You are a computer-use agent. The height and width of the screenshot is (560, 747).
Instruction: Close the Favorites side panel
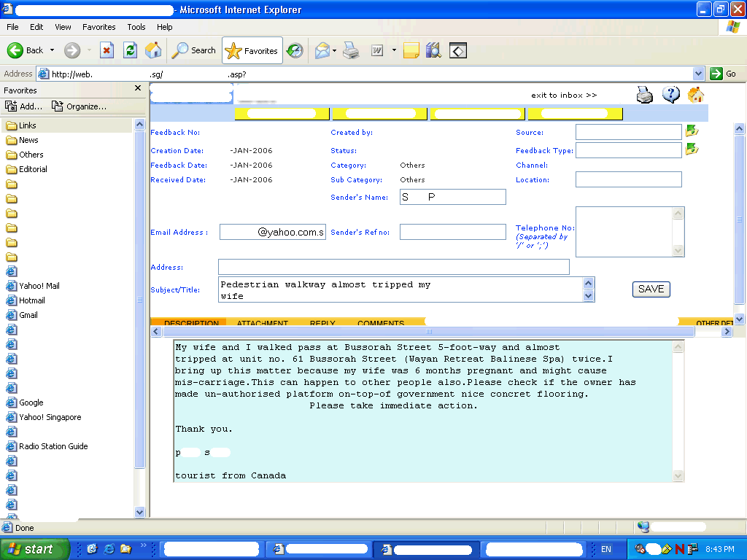coord(138,88)
